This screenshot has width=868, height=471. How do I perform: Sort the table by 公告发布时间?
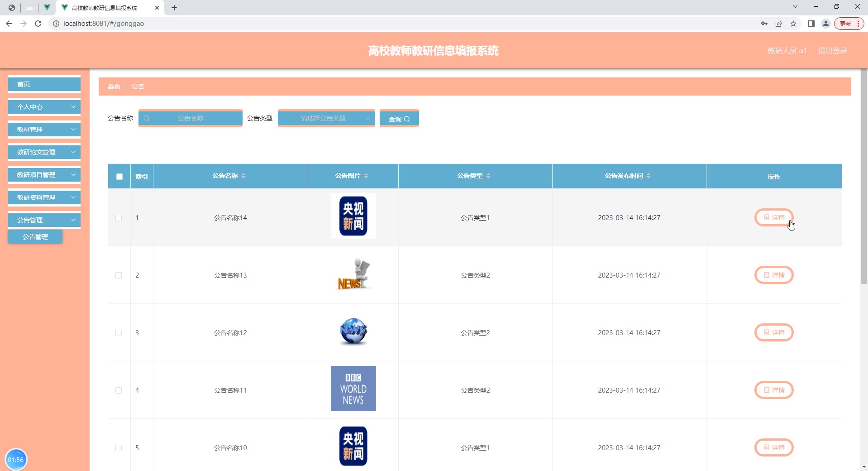coord(649,176)
